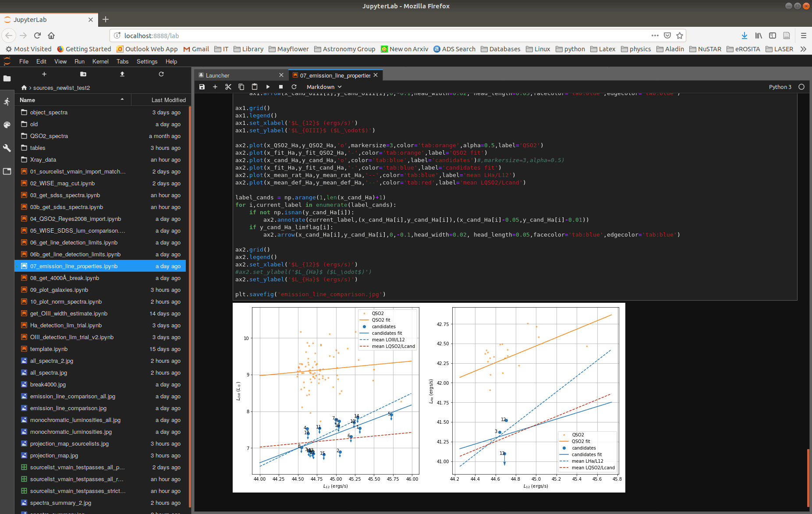Switch to the Launcher tab
Image resolution: width=812 pixels, height=514 pixels.
(x=218, y=75)
